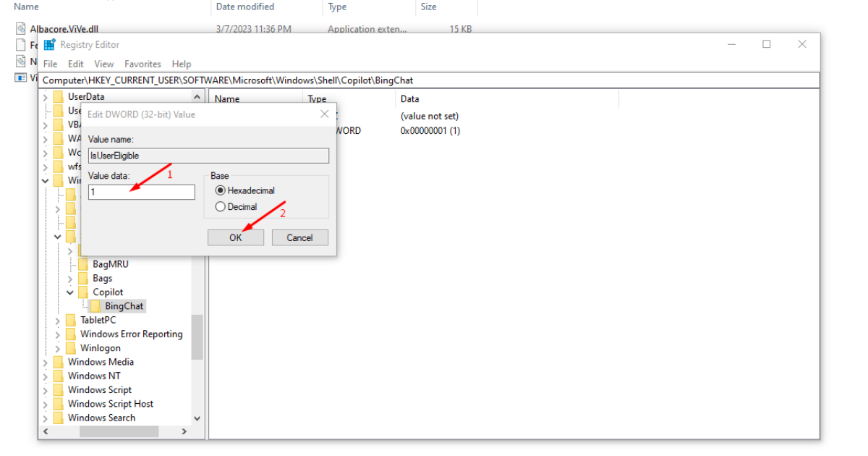Viewport: 868px width, 456px height.
Task: Click the tree pane down scroll arrow
Action: tap(197, 418)
